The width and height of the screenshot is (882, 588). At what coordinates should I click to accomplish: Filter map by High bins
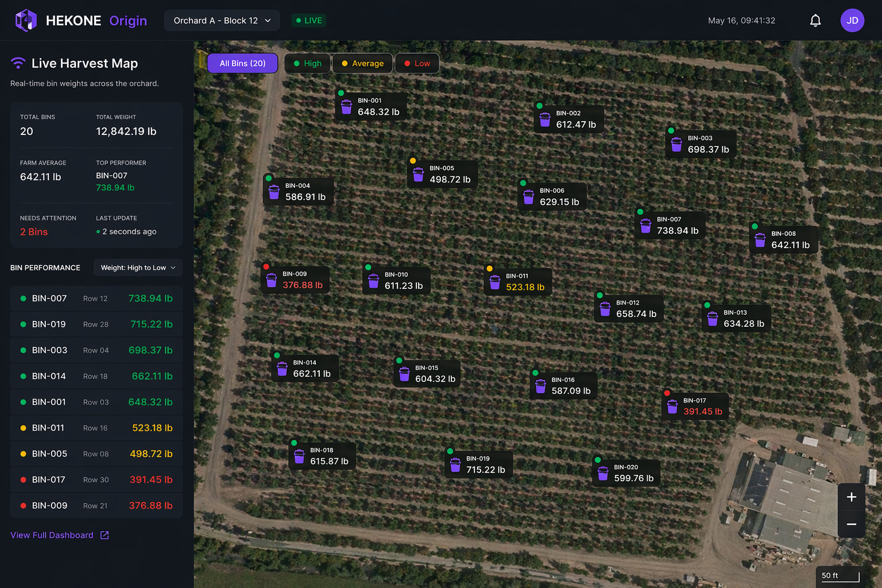pyautogui.click(x=307, y=63)
